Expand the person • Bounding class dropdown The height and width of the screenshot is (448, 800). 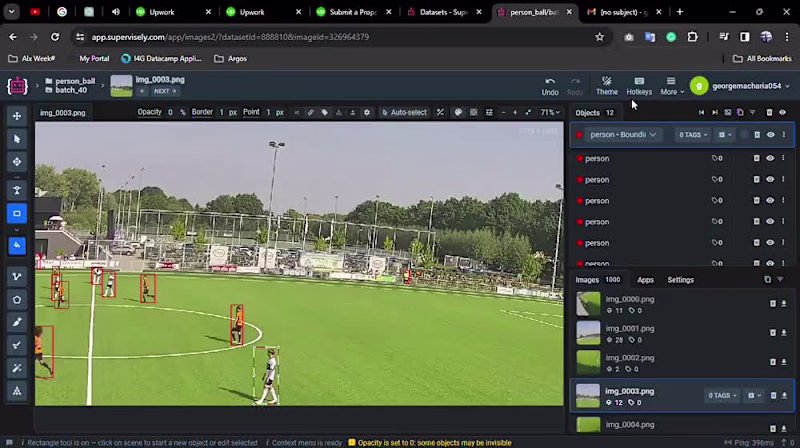click(623, 135)
